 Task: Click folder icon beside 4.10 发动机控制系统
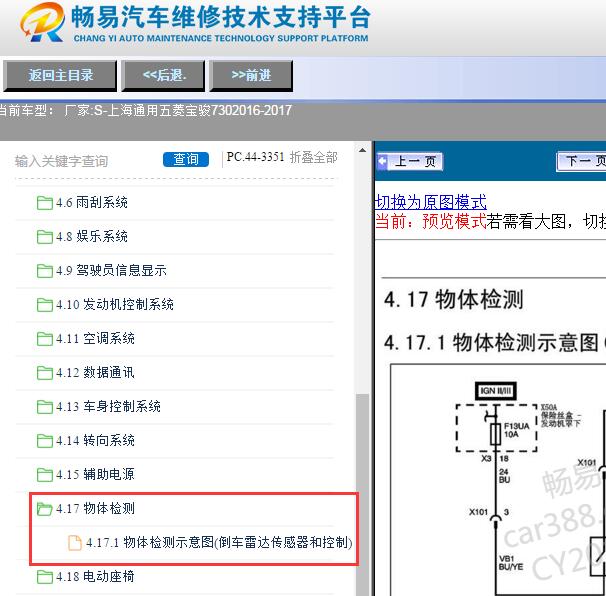point(44,305)
